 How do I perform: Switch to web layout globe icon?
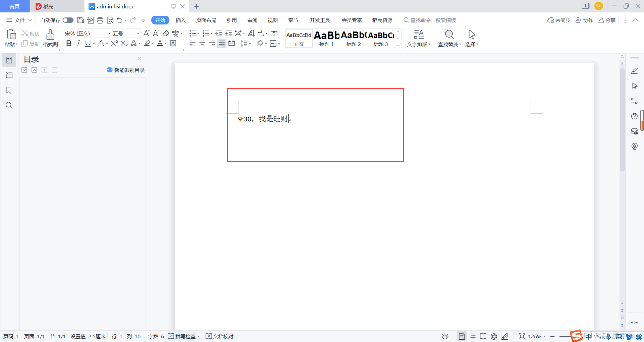494,336
